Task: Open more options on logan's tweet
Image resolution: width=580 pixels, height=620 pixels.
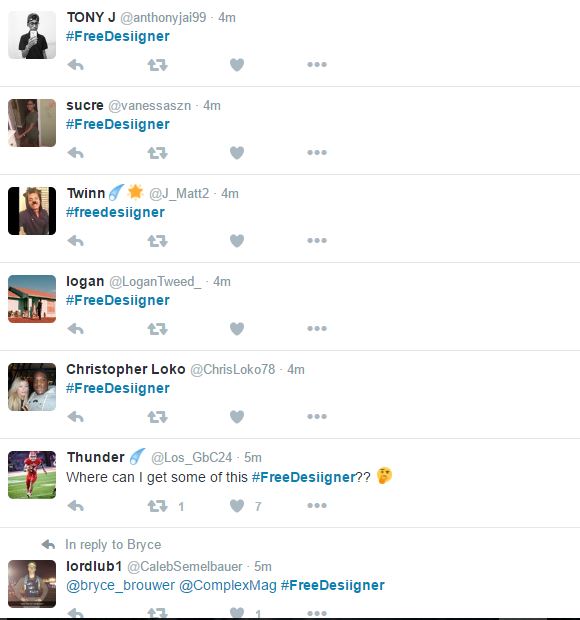Action: tap(317, 328)
